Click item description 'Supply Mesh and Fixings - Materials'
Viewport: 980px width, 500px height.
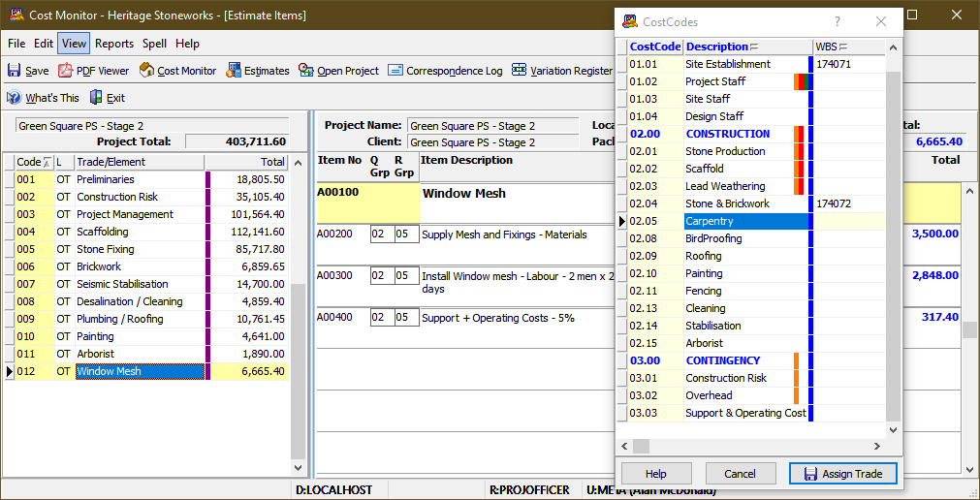click(504, 235)
